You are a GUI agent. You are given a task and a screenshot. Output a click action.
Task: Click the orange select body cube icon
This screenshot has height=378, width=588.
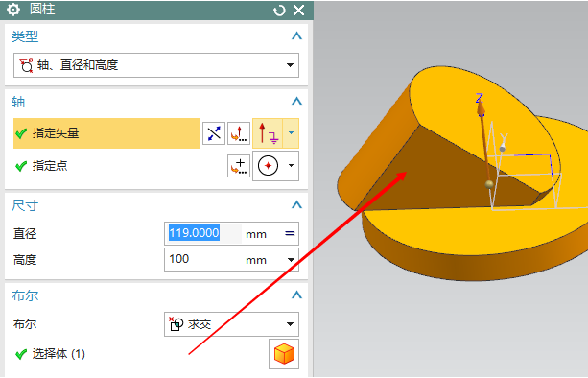click(284, 354)
